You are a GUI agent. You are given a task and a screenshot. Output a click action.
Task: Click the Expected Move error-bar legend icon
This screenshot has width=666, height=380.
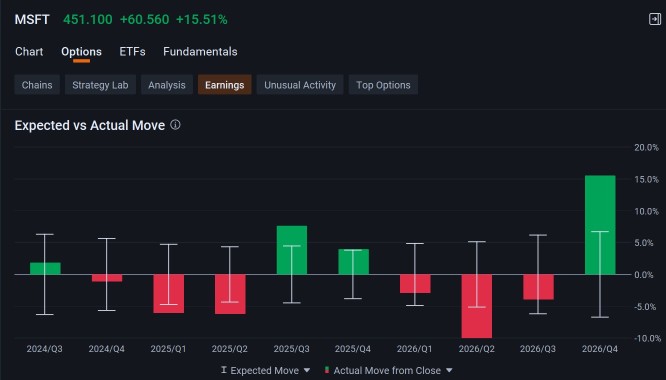pyautogui.click(x=223, y=370)
